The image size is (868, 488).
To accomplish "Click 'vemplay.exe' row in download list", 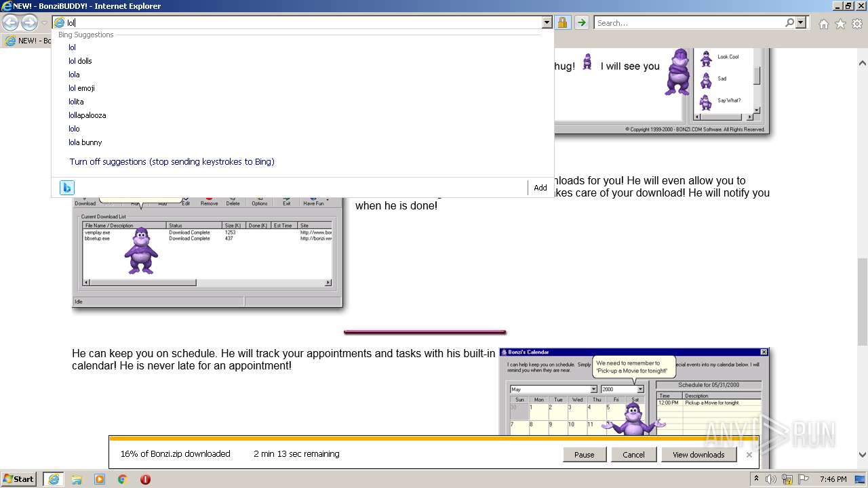I will [208, 232].
